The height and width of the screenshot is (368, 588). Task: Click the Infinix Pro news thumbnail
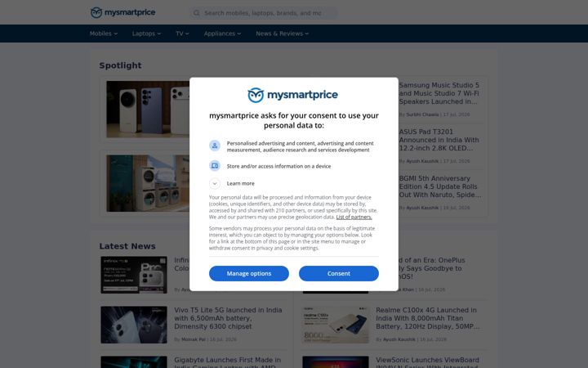click(x=134, y=275)
